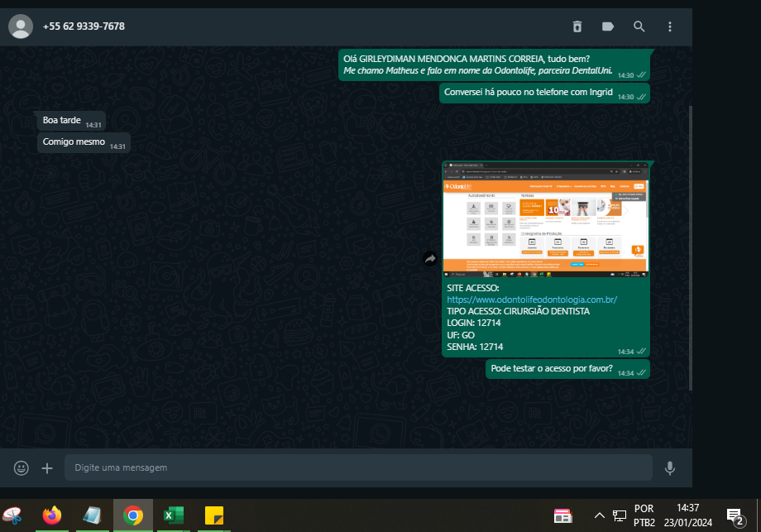The width and height of the screenshot is (761, 532).
Task: Open the Odontolife website screenshot thumbnail
Action: (546, 219)
